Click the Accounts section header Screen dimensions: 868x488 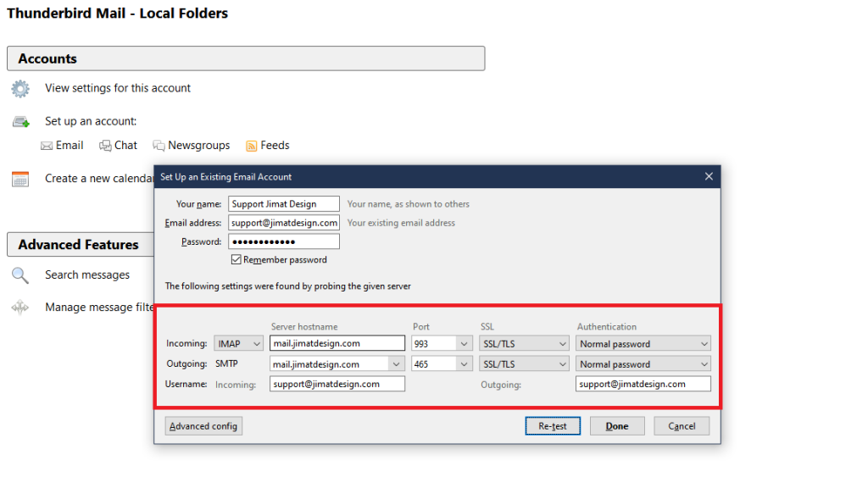pos(246,58)
